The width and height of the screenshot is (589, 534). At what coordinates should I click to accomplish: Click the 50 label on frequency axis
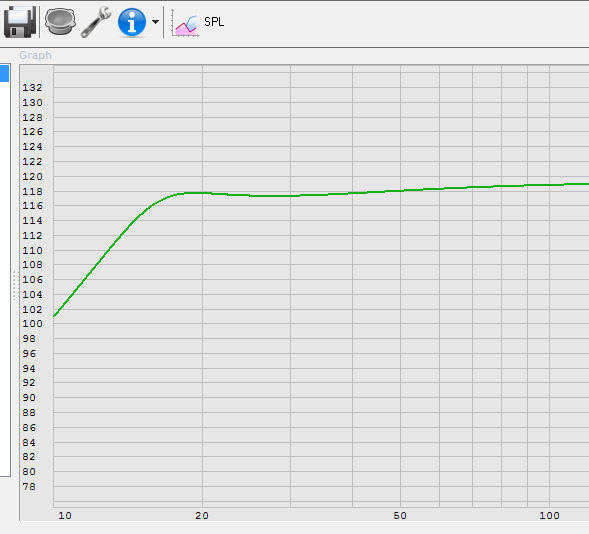400,516
